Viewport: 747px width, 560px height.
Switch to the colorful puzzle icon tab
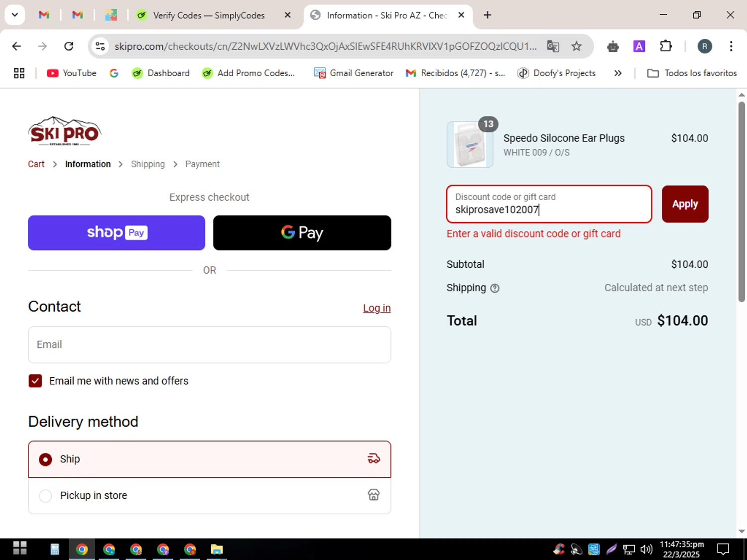pyautogui.click(x=111, y=15)
